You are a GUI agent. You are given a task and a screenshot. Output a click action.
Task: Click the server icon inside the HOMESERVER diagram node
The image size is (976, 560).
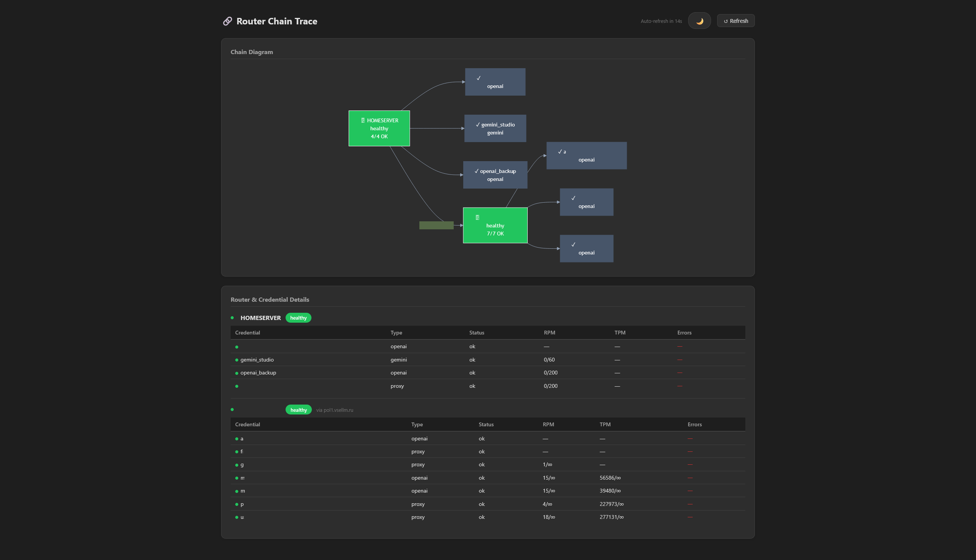click(363, 120)
